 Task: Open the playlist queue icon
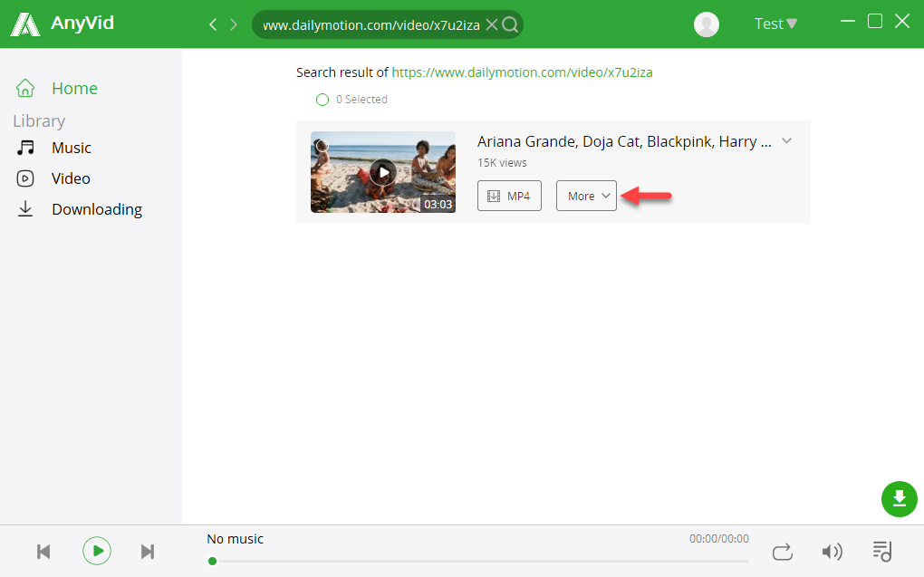882,552
